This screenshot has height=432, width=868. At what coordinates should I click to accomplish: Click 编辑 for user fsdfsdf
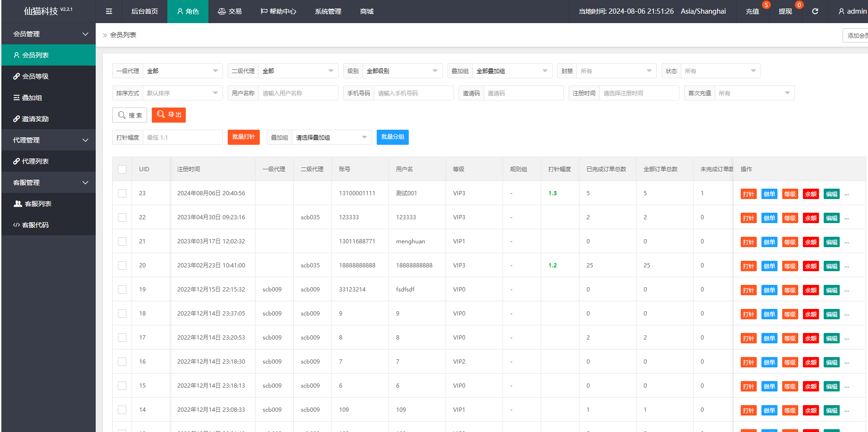[832, 291]
